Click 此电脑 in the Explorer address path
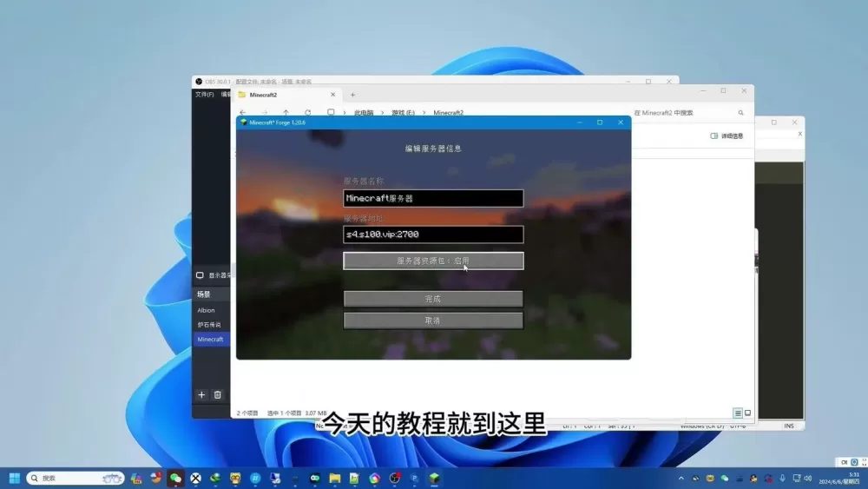This screenshot has width=868, height=489. (x=364, y=112)
